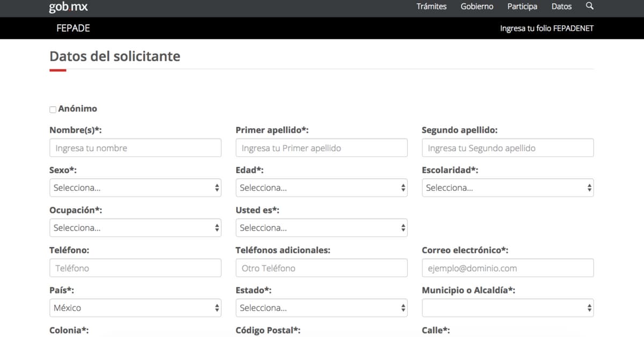Open the Sexo dropdown
This screenshot has width=644, height=337.
tap(135, 188)
